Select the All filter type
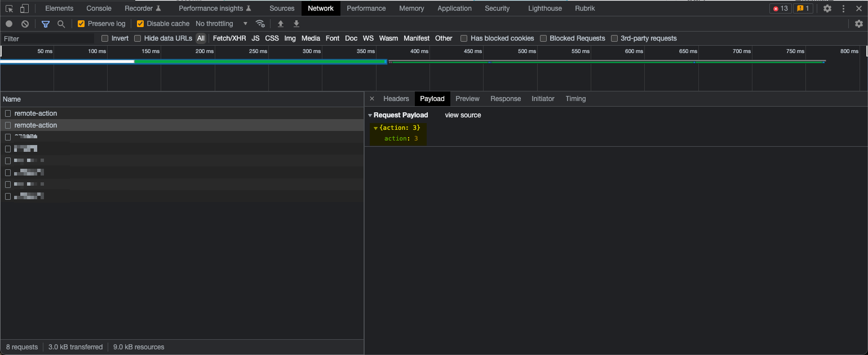The width and height of the screenshot is (868, 355). coord(201,38)
